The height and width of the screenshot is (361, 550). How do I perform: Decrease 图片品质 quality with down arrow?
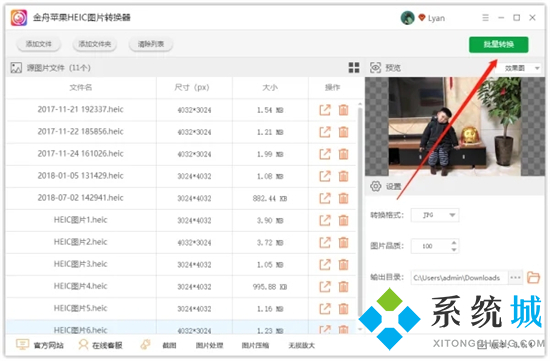(454, 249)
